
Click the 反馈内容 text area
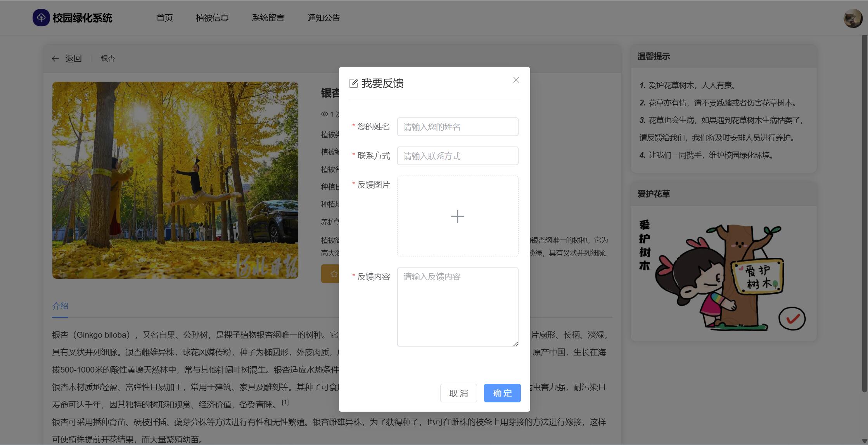click(x=458, y=307)
